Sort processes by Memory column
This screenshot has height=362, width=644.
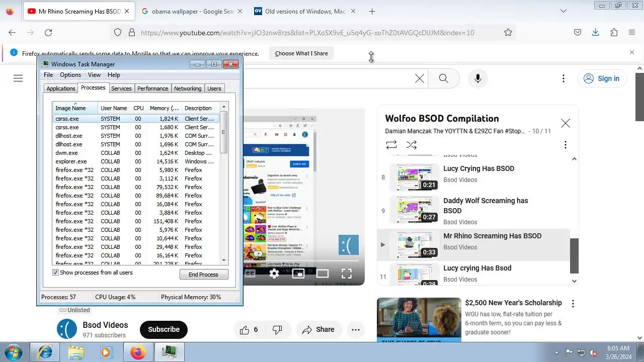pos(164,108)
